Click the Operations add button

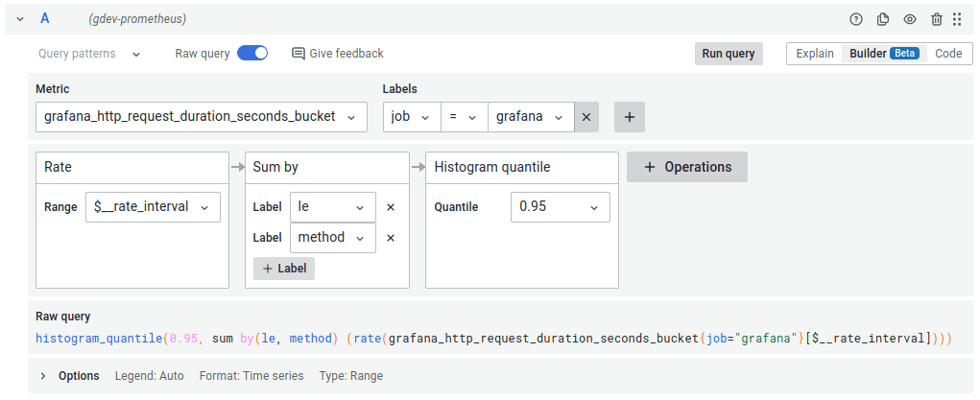[686, 167]
